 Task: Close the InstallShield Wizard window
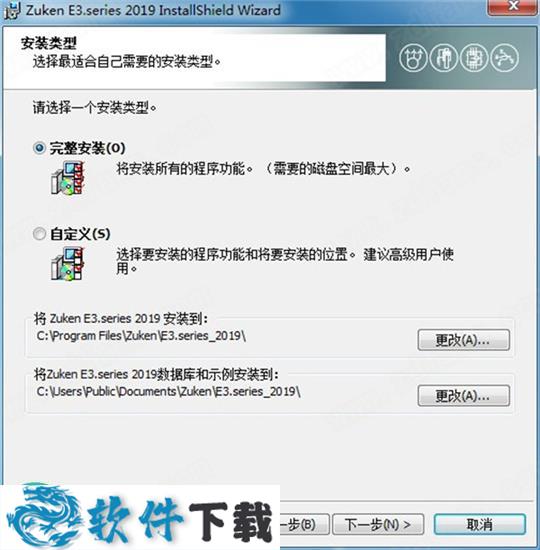tap(514, 6)
